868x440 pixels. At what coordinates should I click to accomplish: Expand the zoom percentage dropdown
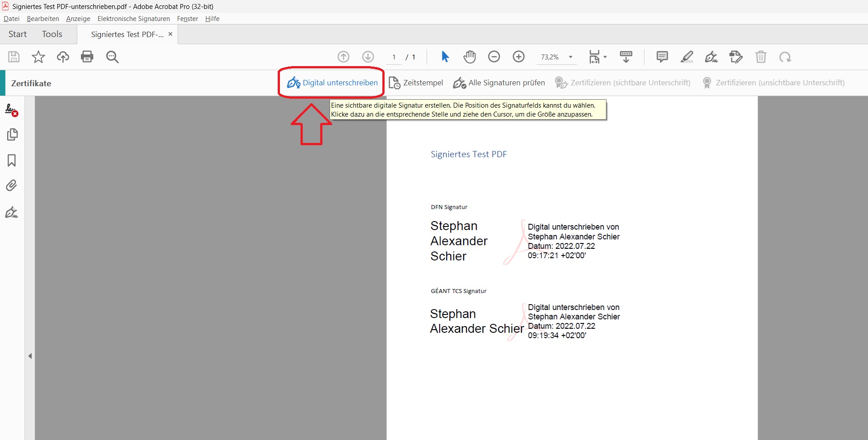pos(571,57)
